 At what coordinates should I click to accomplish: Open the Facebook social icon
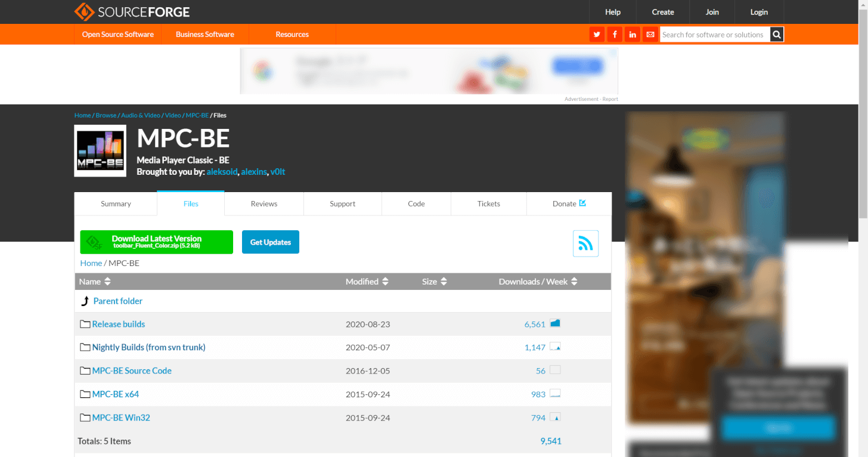pos(615,35)
